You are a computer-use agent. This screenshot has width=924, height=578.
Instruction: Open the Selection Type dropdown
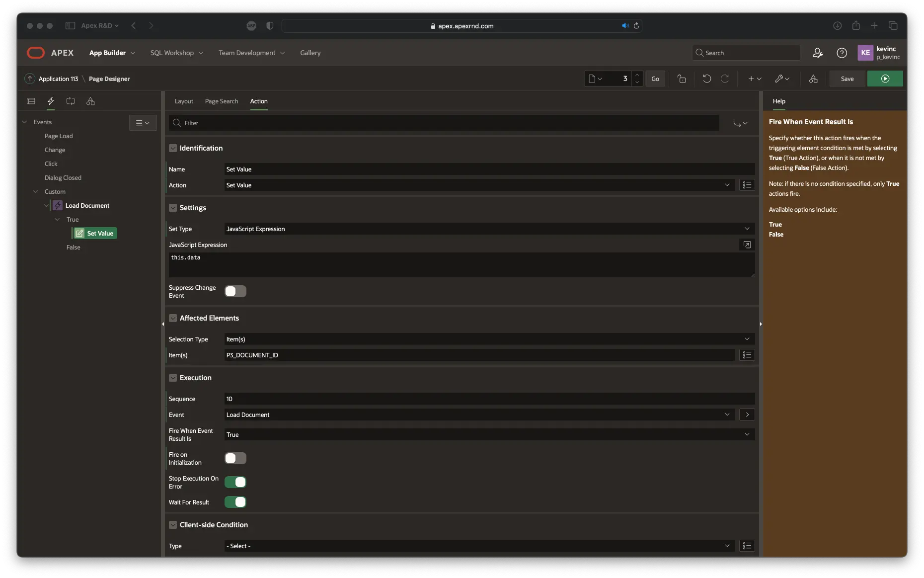point(489,339)
